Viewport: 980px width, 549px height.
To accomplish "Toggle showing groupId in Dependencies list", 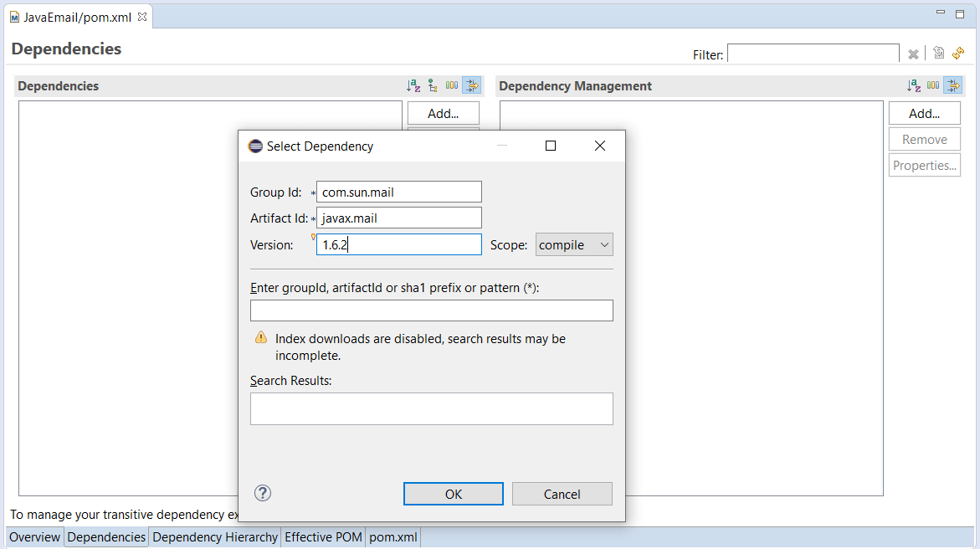I will [452, 85].
